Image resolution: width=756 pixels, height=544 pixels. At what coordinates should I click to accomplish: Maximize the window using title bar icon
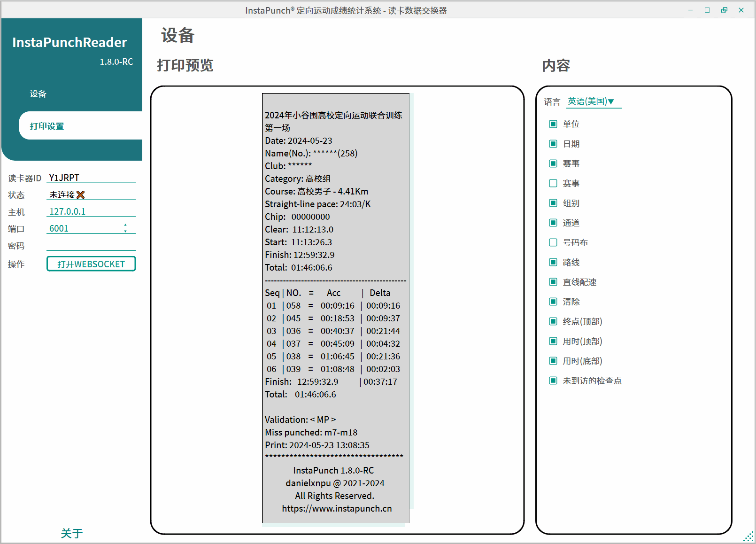coord(707,10)
